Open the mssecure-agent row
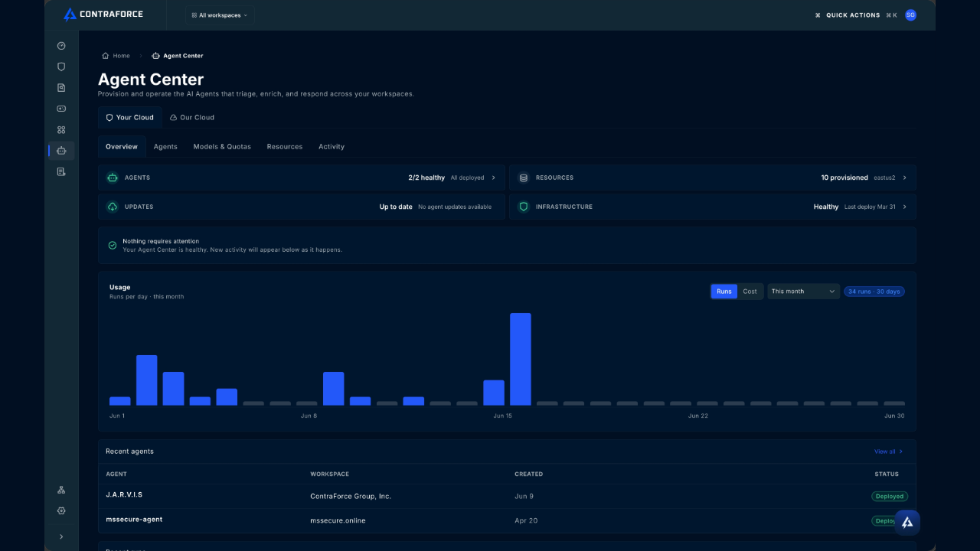 point(507,520)
